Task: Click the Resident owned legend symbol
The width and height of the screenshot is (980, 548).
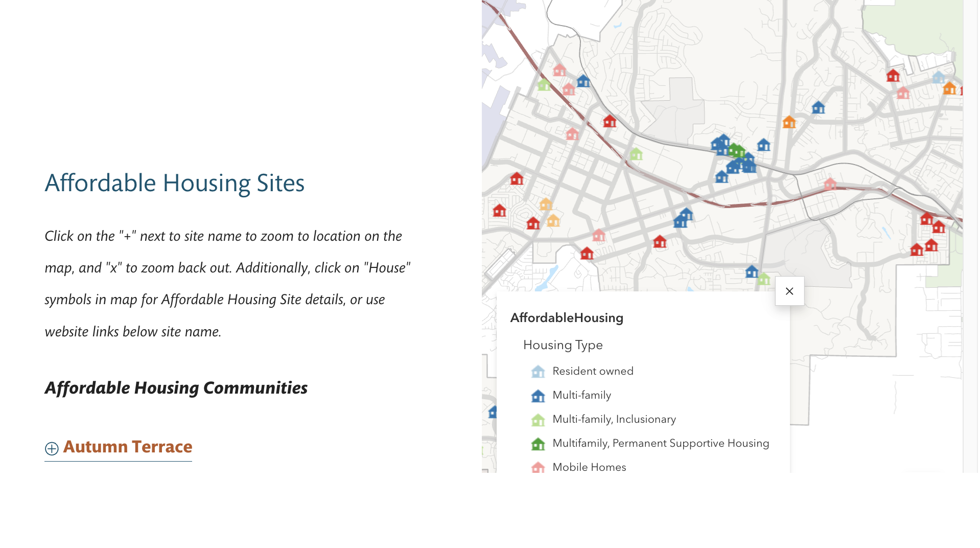Action: coord(538,372)
